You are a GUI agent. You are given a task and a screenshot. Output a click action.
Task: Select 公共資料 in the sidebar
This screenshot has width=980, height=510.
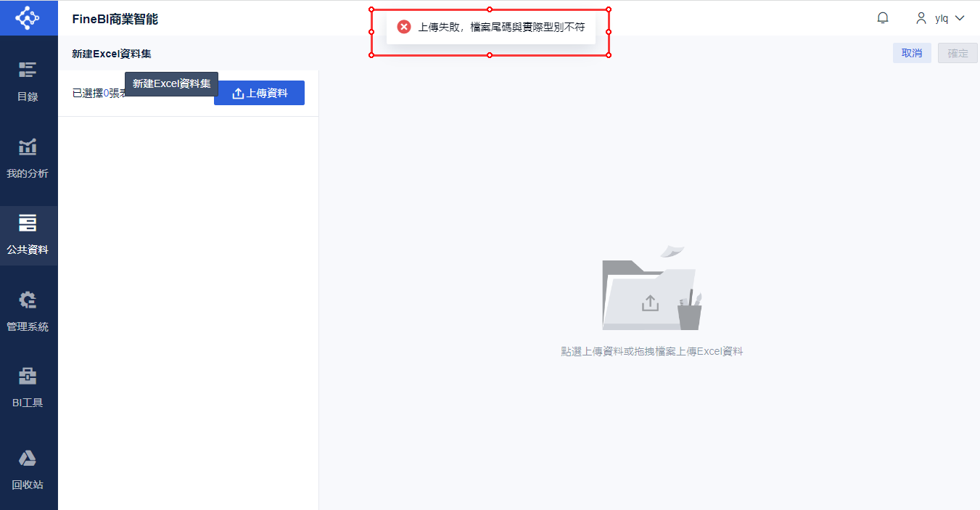pos(28,235)
